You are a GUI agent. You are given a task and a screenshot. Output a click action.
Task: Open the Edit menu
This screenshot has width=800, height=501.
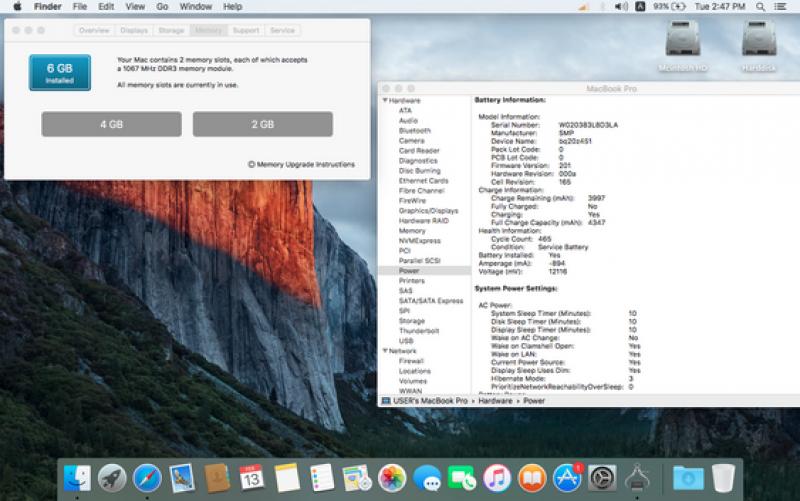tap(106, 7)
